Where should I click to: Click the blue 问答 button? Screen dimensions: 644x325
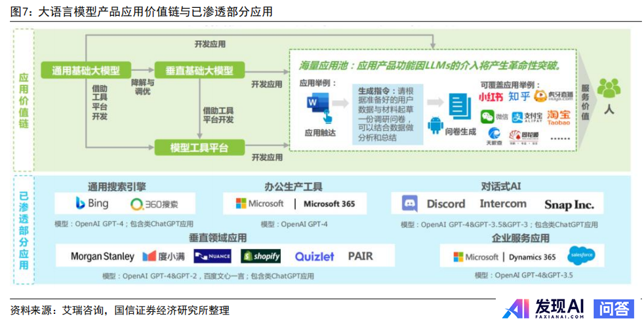click(614, 309)
